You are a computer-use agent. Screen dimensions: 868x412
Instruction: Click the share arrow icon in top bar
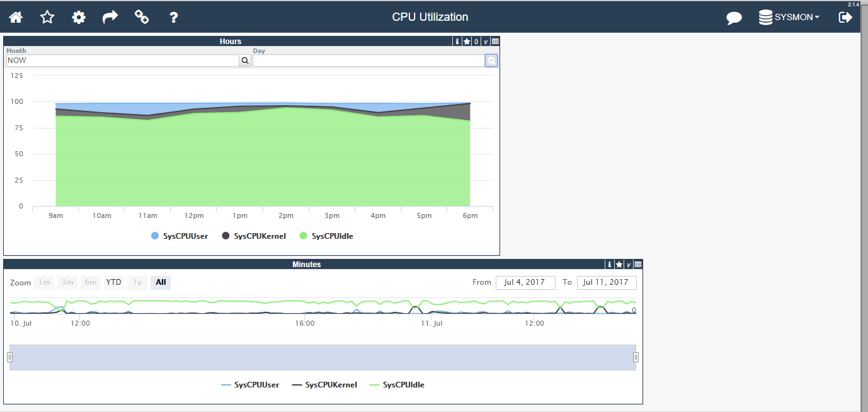click(x=110, y=17)
